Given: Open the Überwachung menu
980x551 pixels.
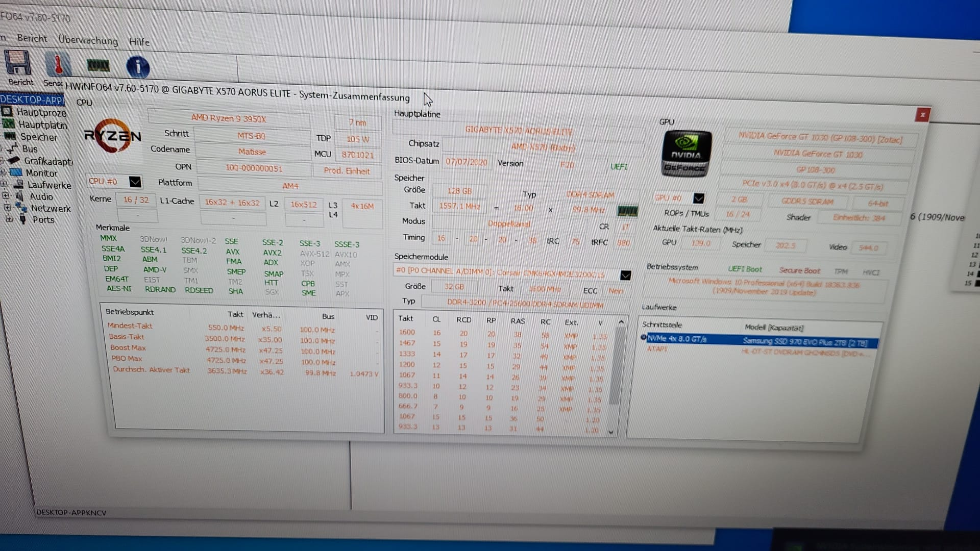Looking at the screenshot, I should (88, 40).
